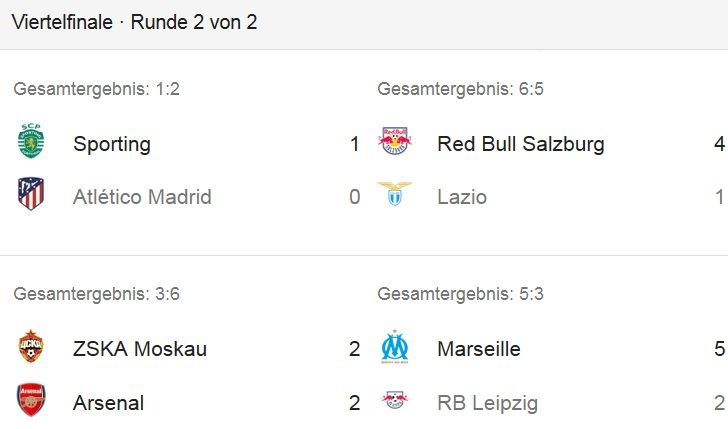
Task: Click the Red Bull Salzburg logo
Action: click(395, 140)
